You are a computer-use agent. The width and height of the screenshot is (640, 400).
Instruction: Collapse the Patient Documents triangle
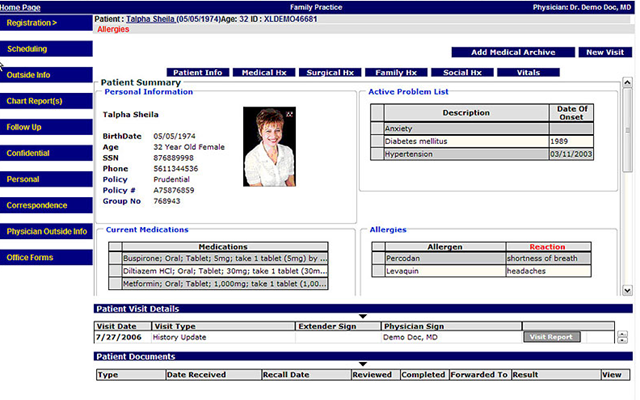pyautogui.click(x=362, y=364)
